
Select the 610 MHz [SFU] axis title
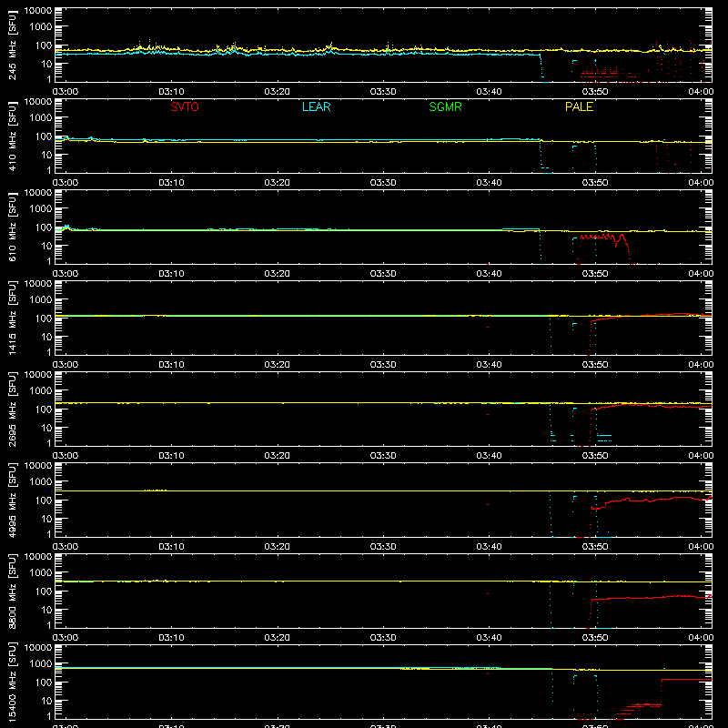(x=12, y=227)
